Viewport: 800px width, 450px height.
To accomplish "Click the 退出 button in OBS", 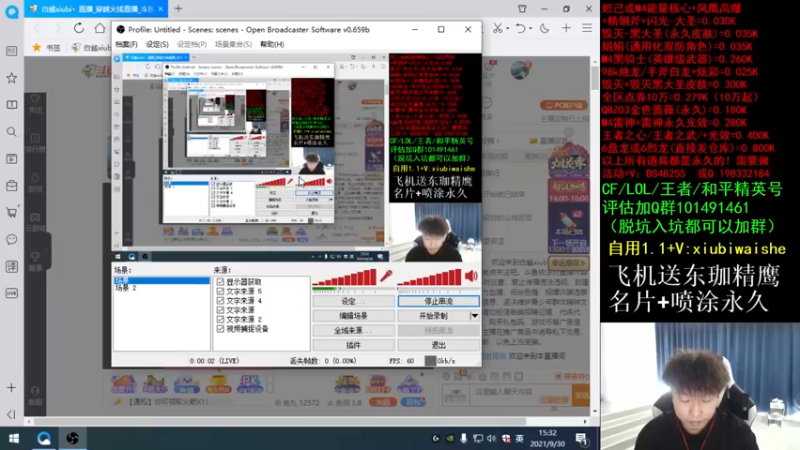I will pos(439,345).
